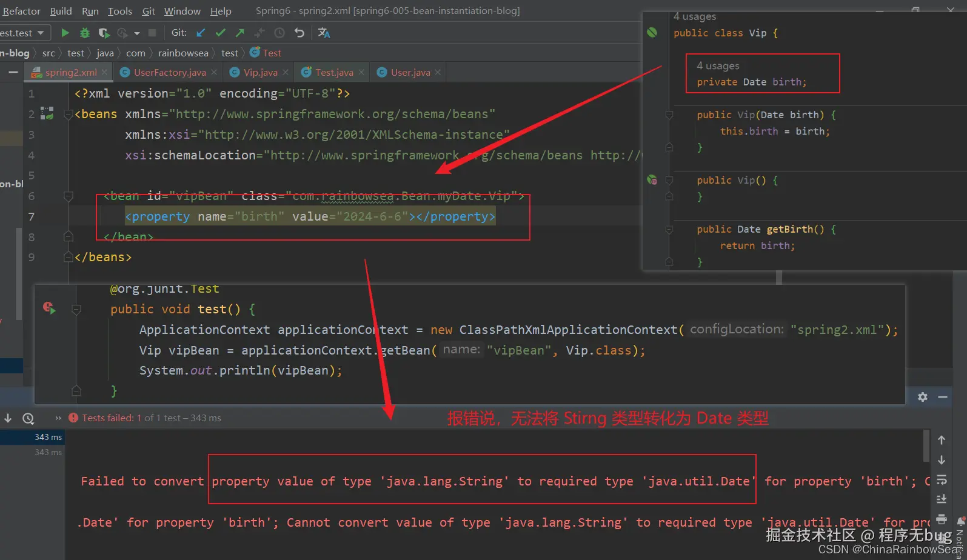Open the dropdown arrow beside the profiler icon
The width and height of the screenshot is (967, 560).
tap(137, 33)
